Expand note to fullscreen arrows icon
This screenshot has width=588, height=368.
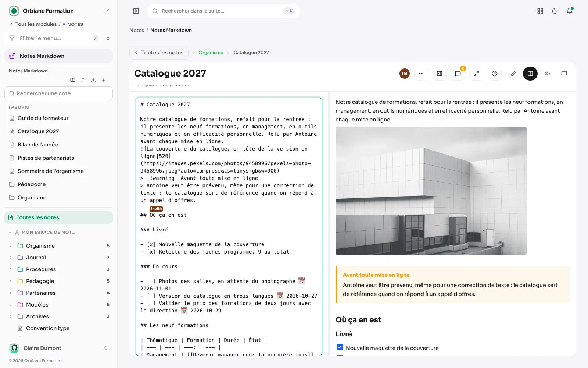pos(476,74)
